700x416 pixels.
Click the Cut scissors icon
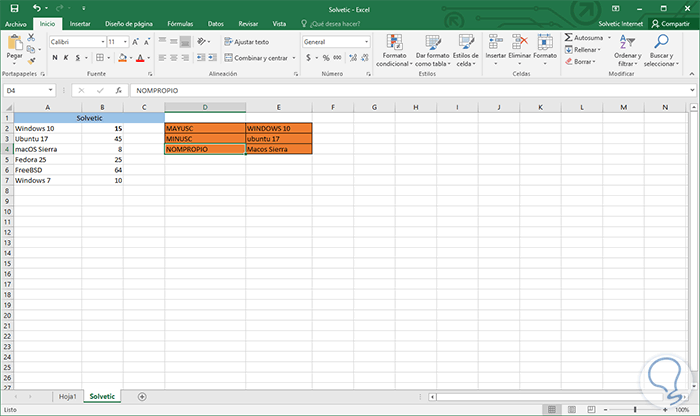[x=31, y=37]
